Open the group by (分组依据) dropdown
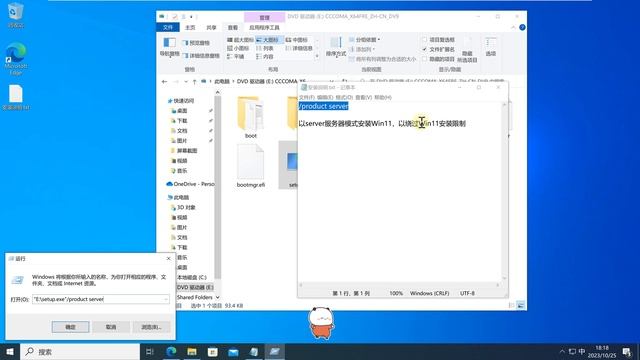This screenshot has height=360, width=640. 364,40
